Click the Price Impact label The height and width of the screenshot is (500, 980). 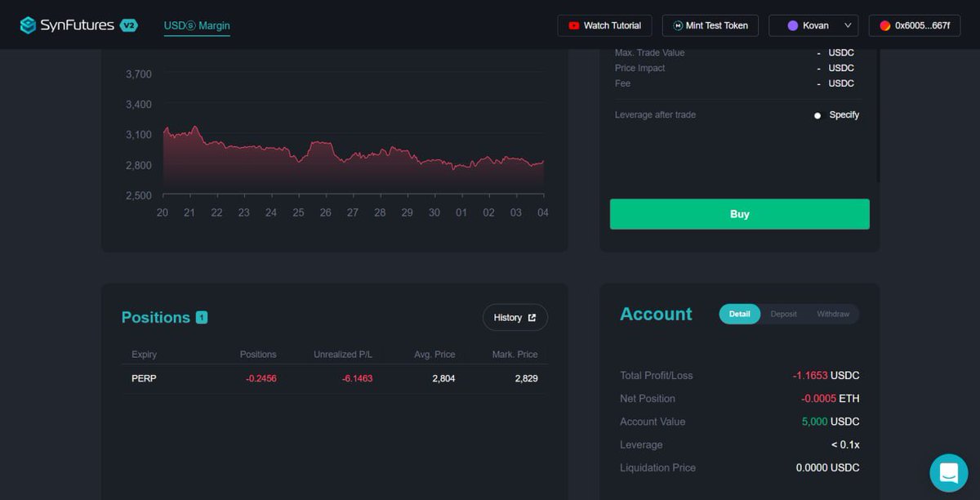point(639,68)
